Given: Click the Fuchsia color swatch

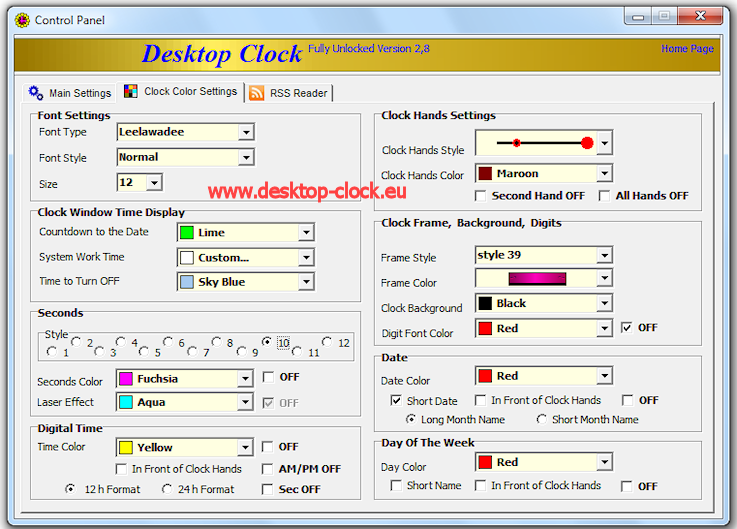Looking at the screenshot, I should coord(125,379).
